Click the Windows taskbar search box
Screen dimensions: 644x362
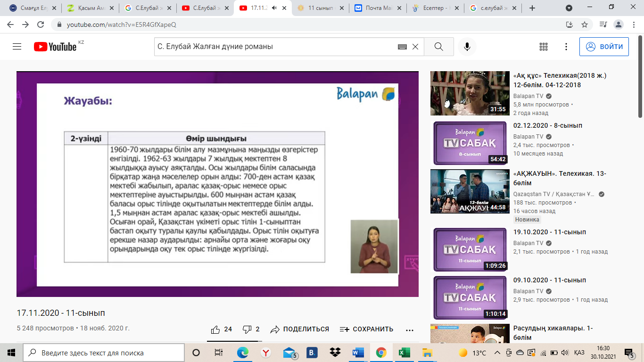tap(104, 353)
